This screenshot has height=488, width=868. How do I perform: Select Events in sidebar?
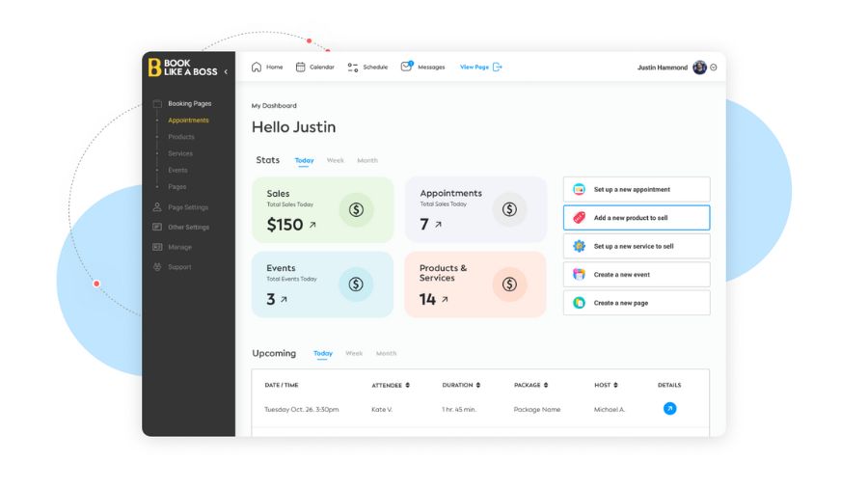pos(177,170)
